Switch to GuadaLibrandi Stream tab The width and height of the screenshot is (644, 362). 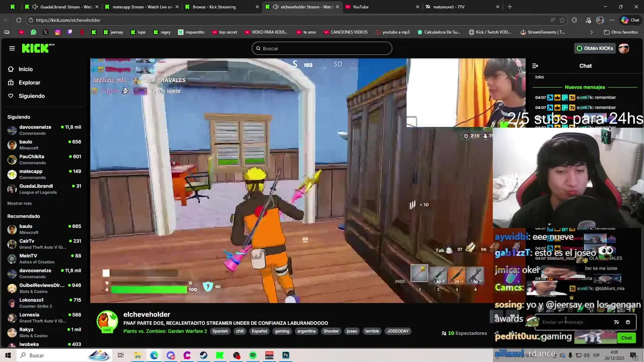tap(62, 7)
